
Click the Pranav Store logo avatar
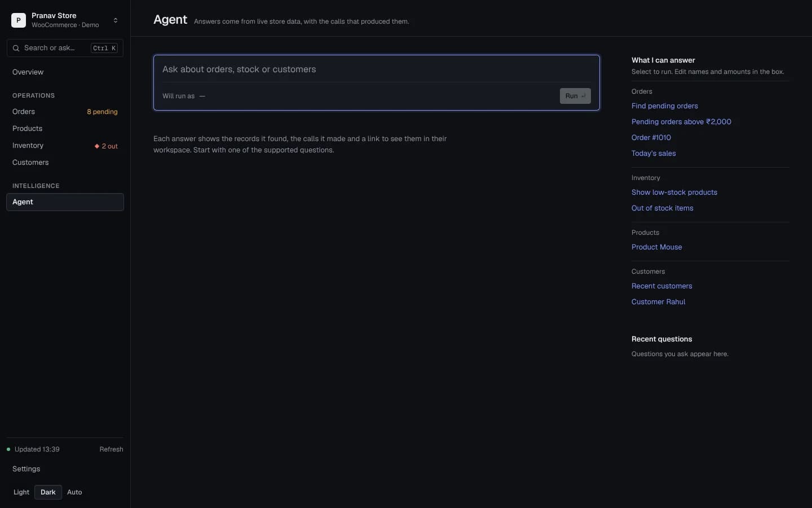(19, 20)
